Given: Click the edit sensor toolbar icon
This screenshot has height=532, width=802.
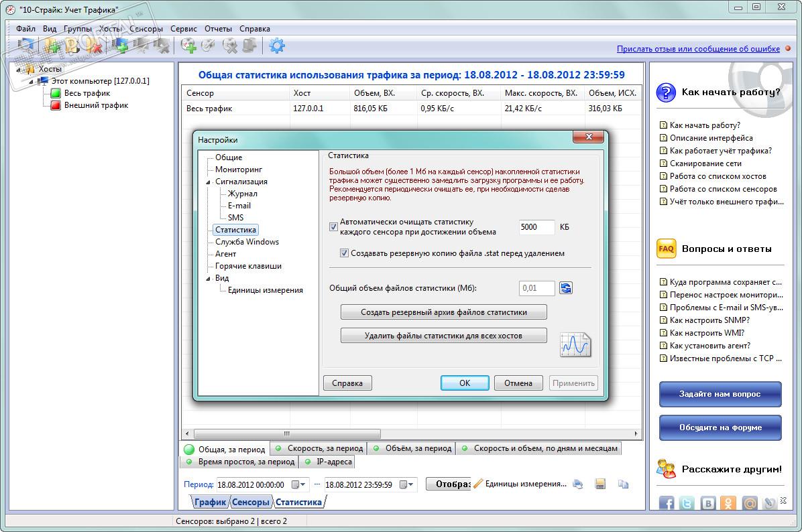Looking at the screenshot, I should tap(208, 46).
